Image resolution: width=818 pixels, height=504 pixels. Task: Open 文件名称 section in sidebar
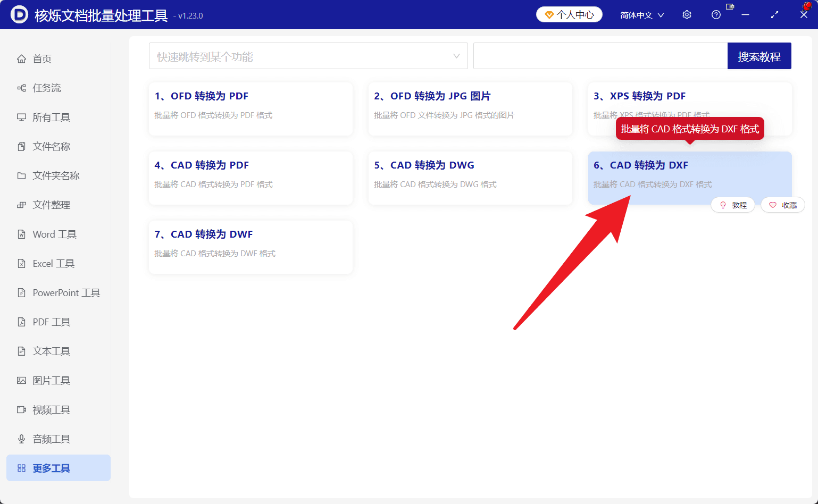pos(59,146)
